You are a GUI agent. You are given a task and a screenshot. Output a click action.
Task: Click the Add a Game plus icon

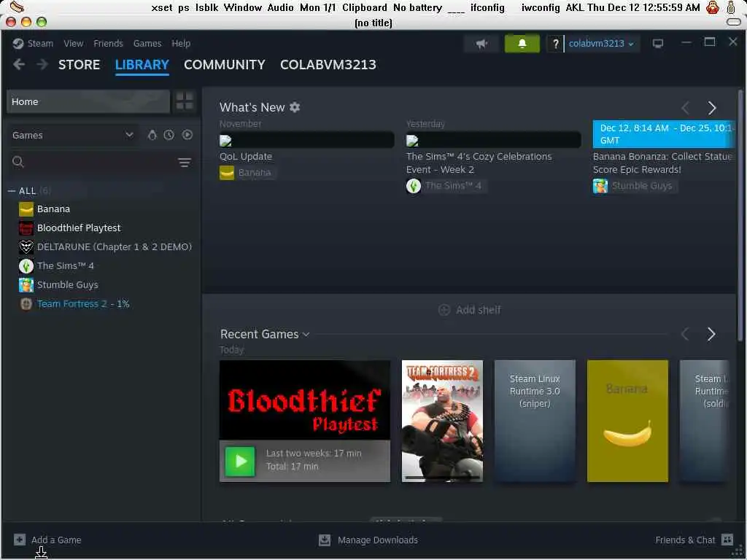click(x=20, y=540)
